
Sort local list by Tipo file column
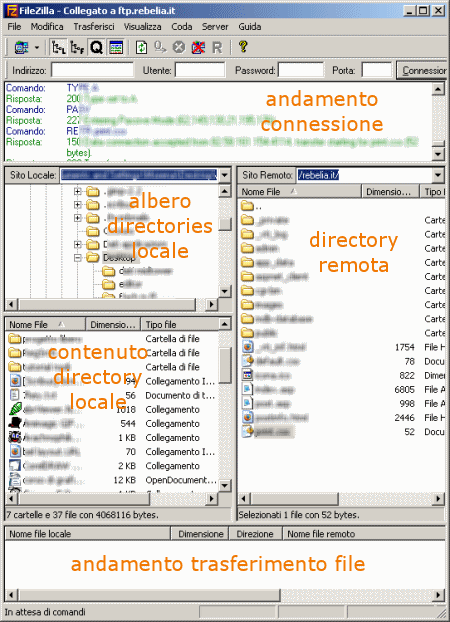179,324
